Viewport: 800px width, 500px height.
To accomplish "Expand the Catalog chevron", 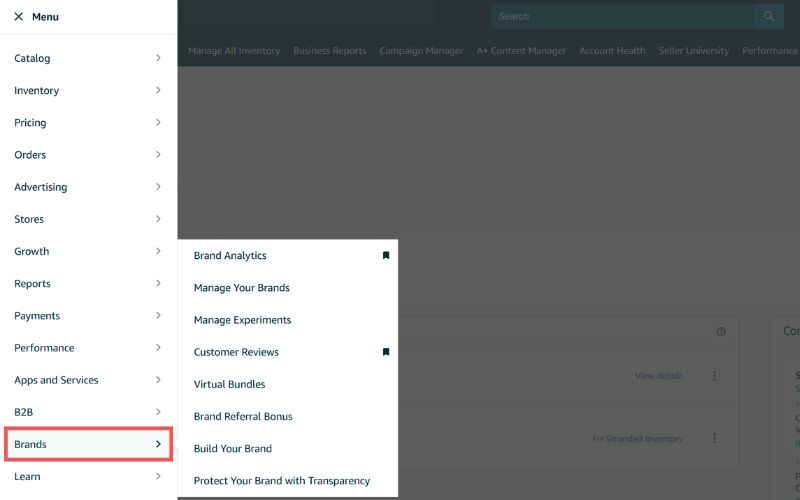I will point(158,58).
